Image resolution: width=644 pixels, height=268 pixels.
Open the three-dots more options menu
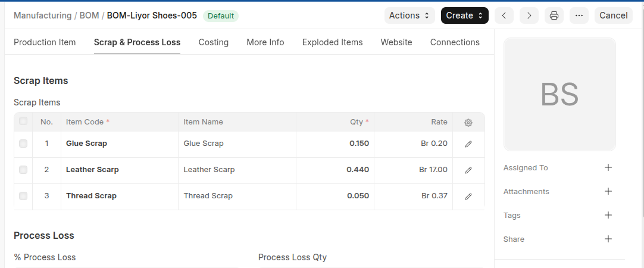(579, 15)
